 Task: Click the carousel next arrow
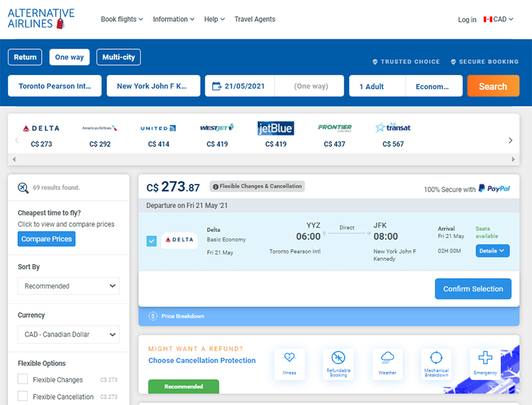(510, 140)
